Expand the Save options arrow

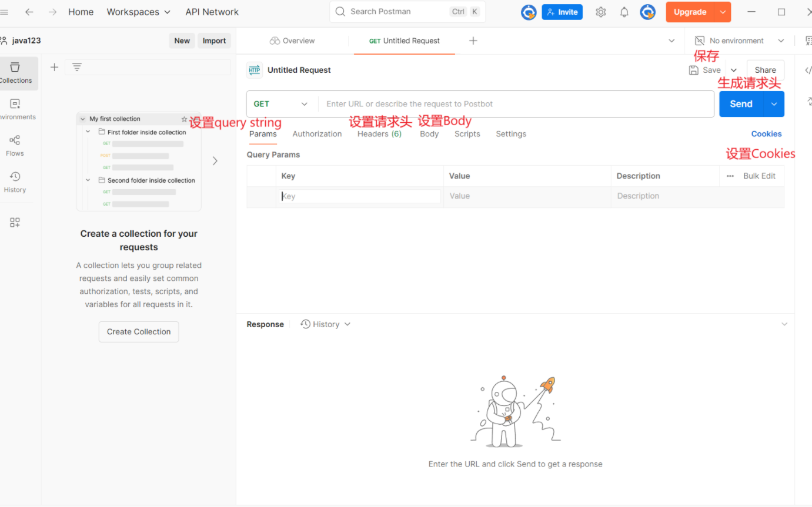point(734,70)
